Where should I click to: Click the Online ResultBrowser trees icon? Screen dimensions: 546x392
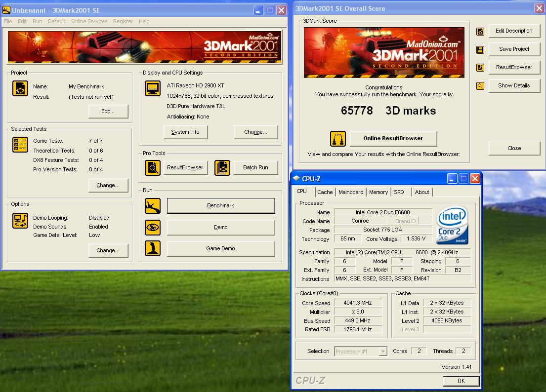pyautogui.click(x=338, y=139)
